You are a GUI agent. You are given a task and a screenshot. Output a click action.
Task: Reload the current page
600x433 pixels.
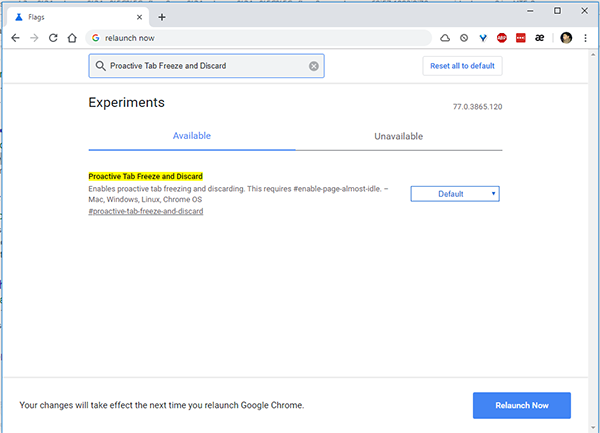point(53,38)
